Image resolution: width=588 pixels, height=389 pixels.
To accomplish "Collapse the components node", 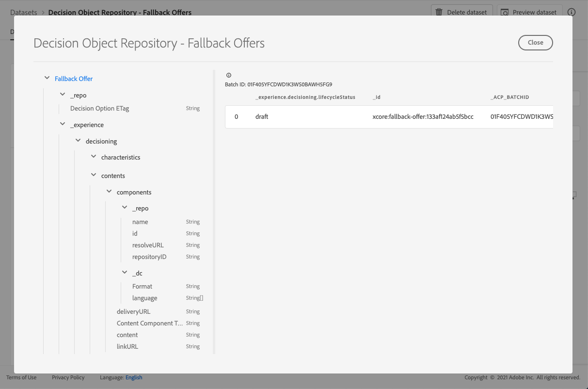I will pos(109,192).
